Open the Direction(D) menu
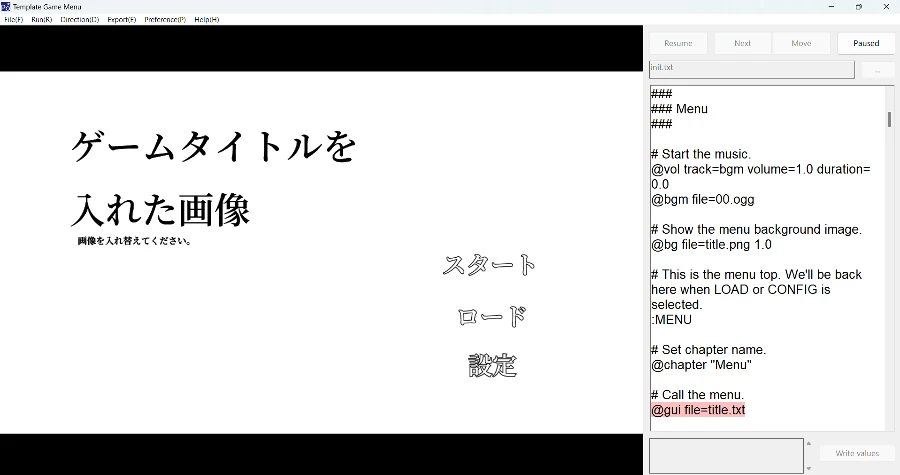900x475 pixels. point(80,20)
